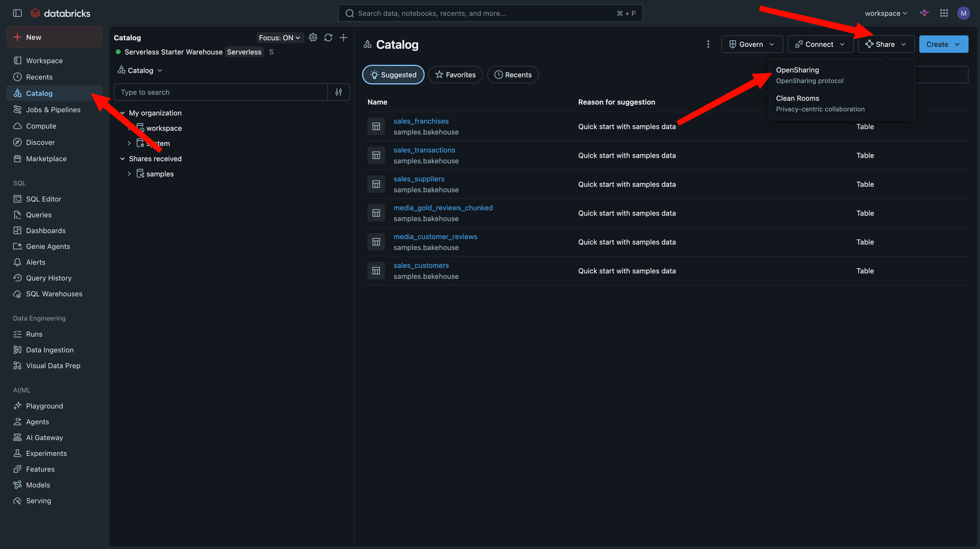The height and width of the screenshot is (549, 980).
Task: Click the New button
Action: 54,37
